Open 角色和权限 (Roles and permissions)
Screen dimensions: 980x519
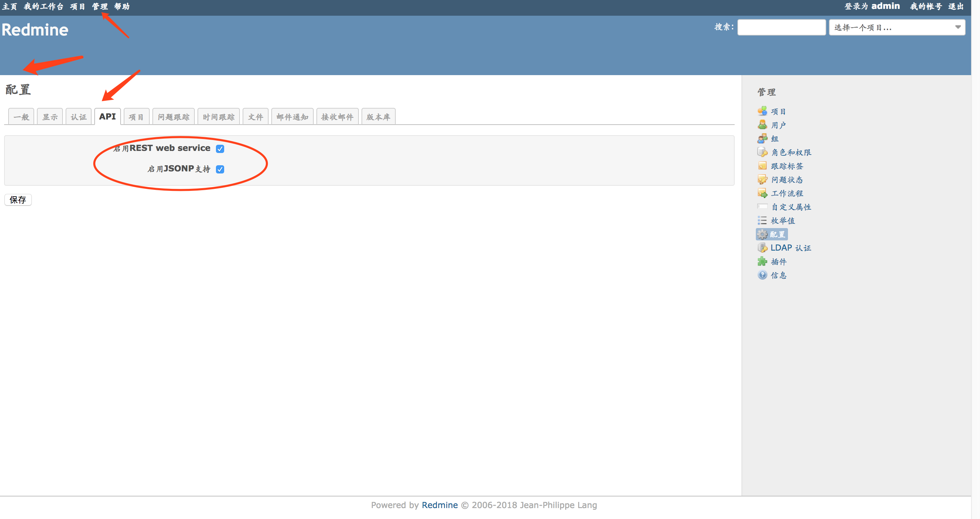tap(791, 152)
